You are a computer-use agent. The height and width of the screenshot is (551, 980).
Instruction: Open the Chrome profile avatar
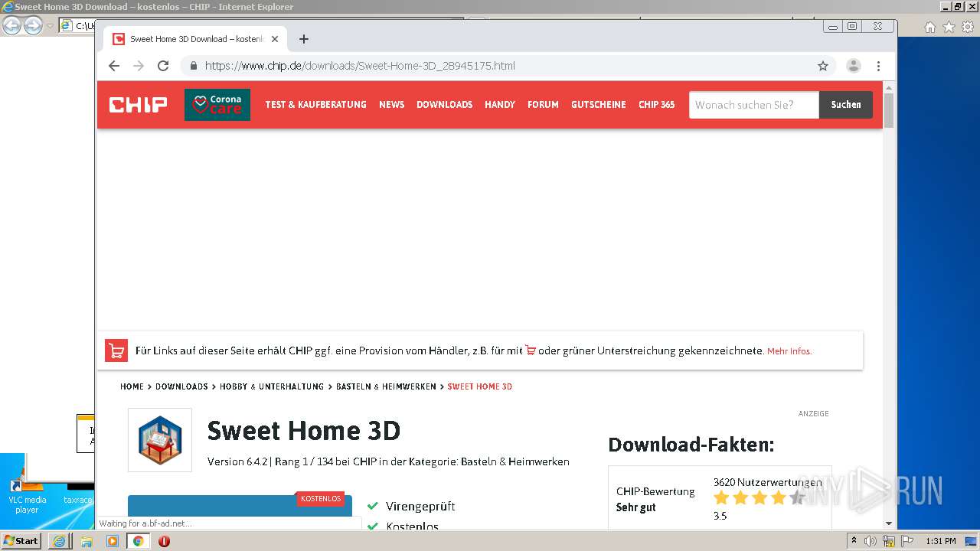(x=854, y=66)
